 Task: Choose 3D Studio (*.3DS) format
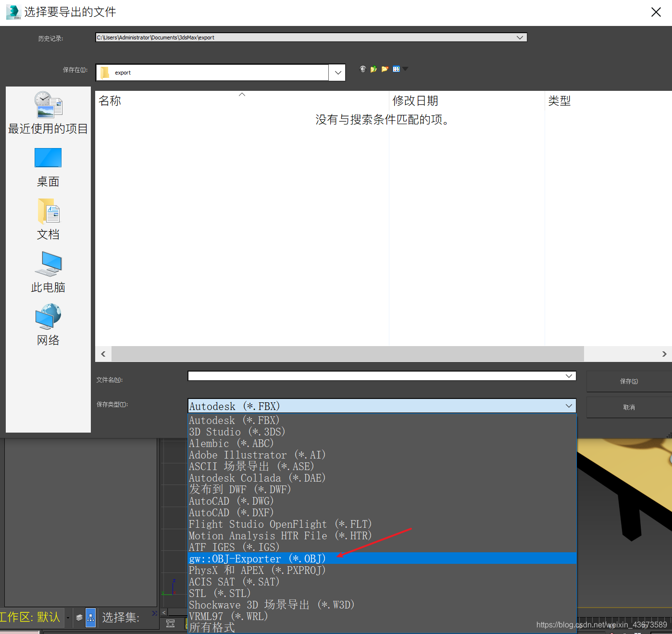point(382,432)
